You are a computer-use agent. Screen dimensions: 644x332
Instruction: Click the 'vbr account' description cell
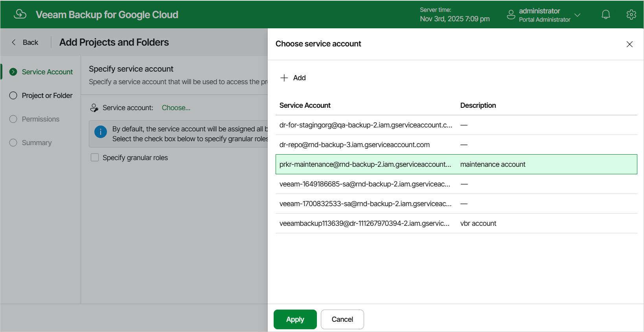tap(478, 223)
